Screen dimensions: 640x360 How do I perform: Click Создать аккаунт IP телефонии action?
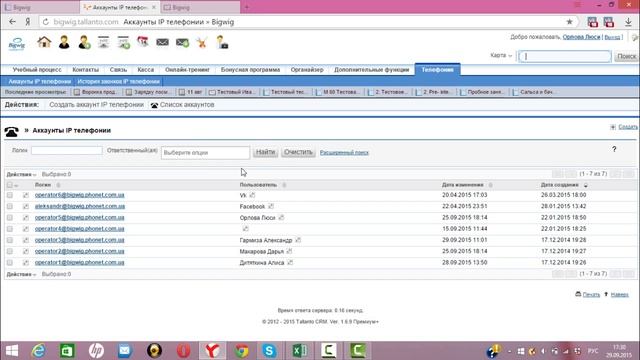click(x=96, y=105)
